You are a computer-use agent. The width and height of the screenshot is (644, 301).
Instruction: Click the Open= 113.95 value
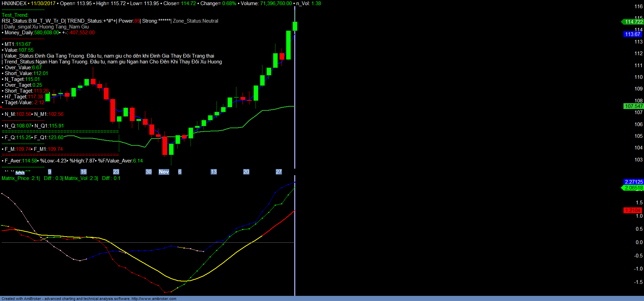pyautogui.click(x=76, y=3)
